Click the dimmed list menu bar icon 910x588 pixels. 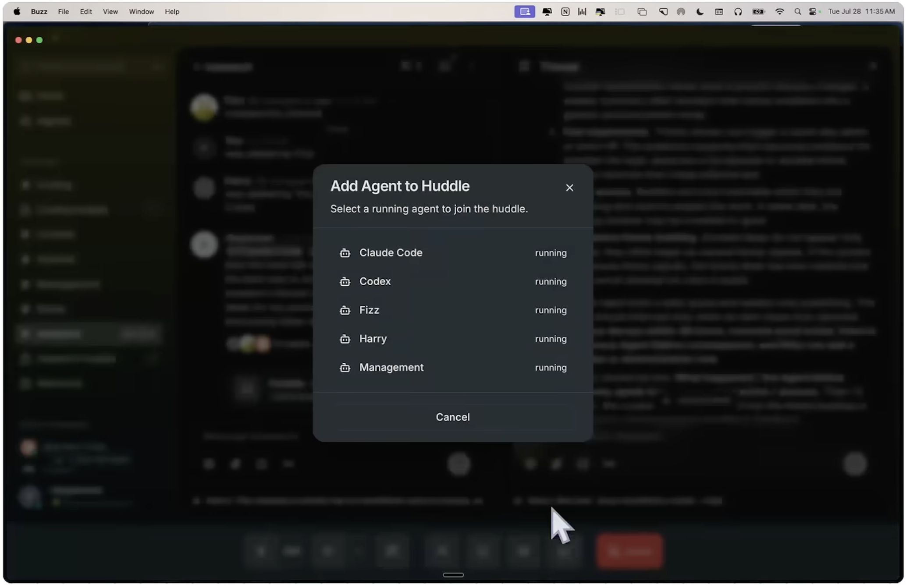620,12
